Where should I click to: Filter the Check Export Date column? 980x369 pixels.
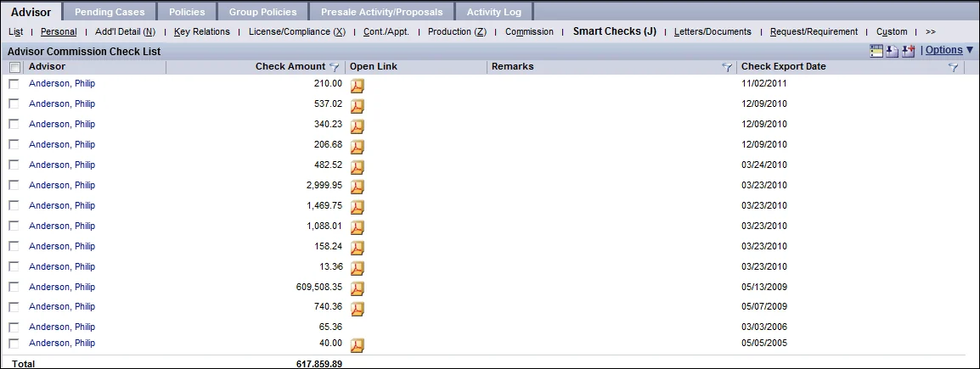point(953,67)
